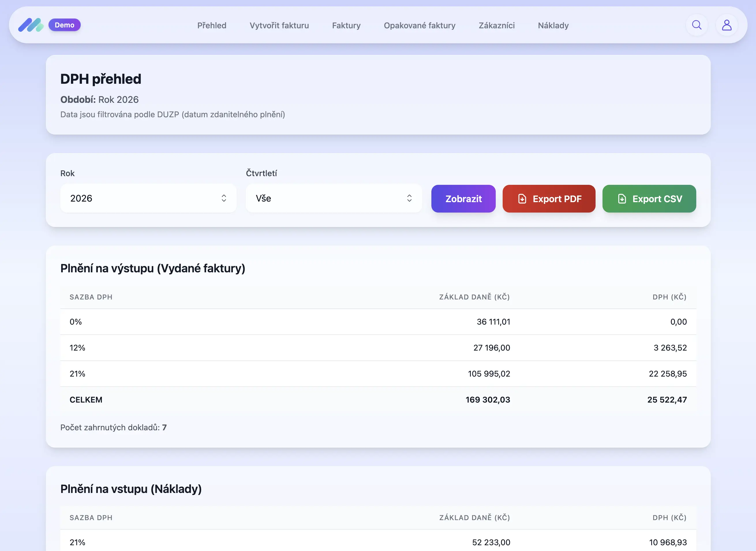The image size is (756, 551).
Task: Open Vytvořit fakturu in the navigation
Action: coord(279,25)
